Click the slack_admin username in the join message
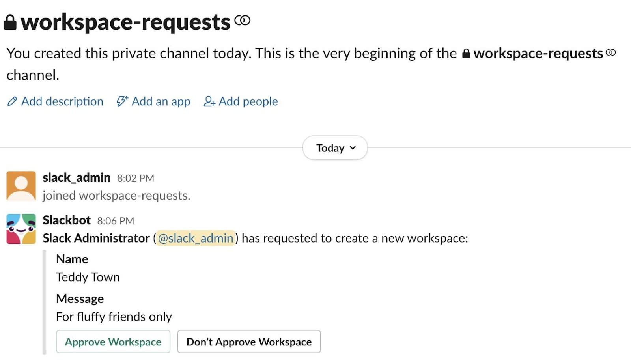Viewport: 631px width, 364px height. click(77, 177)
